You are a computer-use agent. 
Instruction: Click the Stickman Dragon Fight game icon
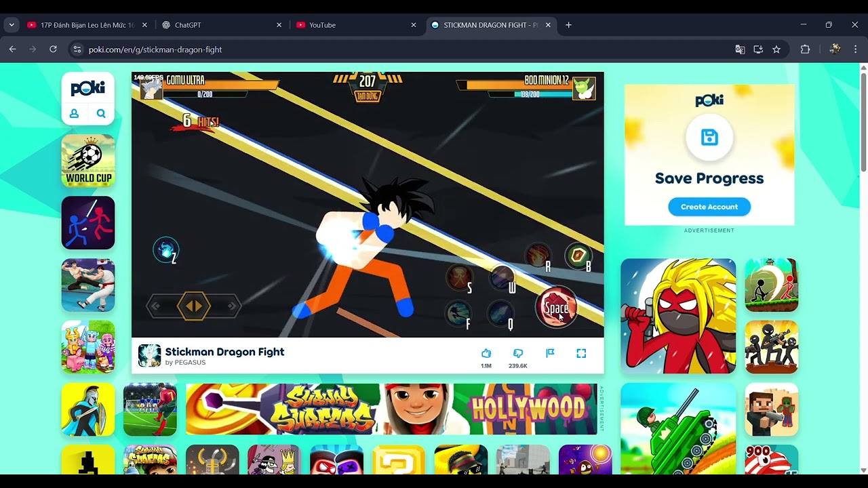[x=149, y=356]
